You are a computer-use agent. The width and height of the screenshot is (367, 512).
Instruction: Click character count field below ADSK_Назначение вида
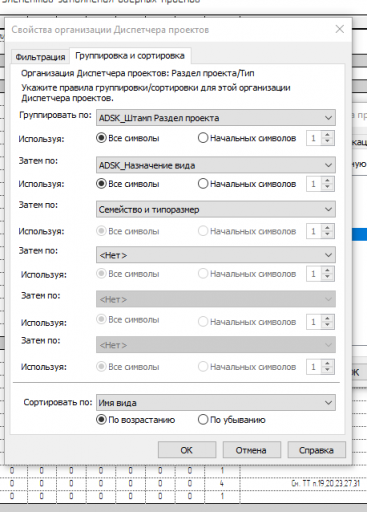pos(314,184)
